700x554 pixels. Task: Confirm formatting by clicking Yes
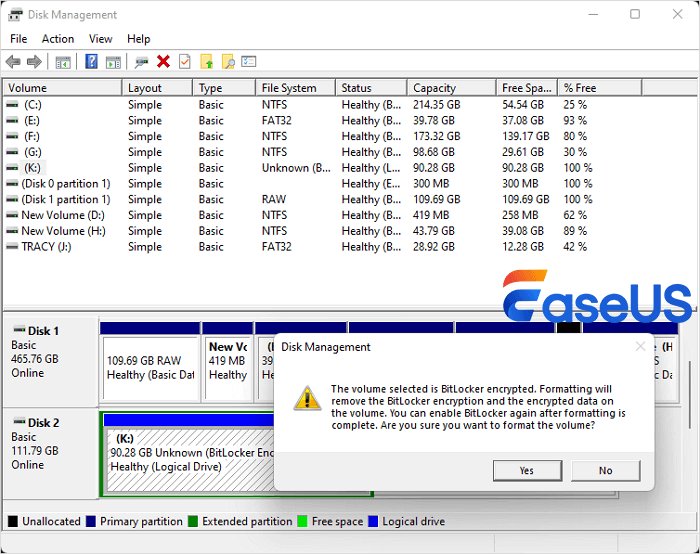[x=527, y=470]
